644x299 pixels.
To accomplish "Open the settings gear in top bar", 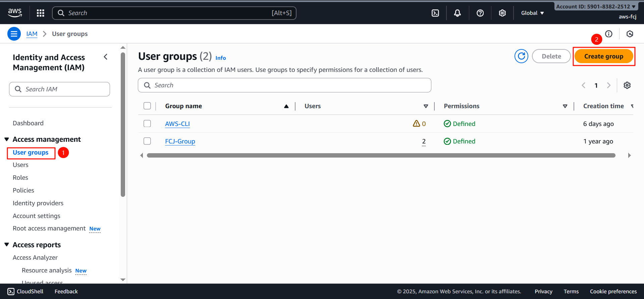I will (x=502, y=13).
